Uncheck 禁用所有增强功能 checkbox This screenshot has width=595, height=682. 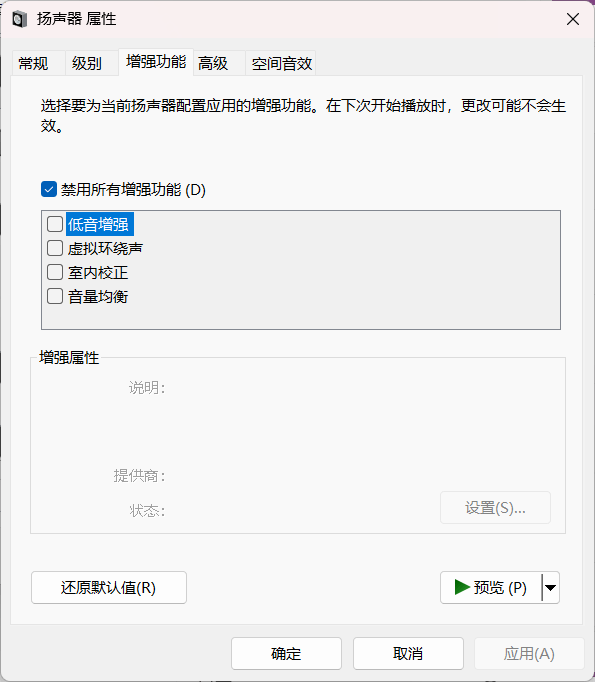(49, 189)
